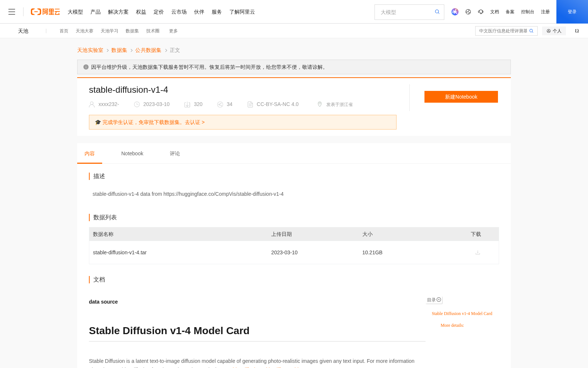Image resolution: width=588 pixels, height=368 pixels.
Task: Switch to the 内容 tab
Action: click(90, 153)
